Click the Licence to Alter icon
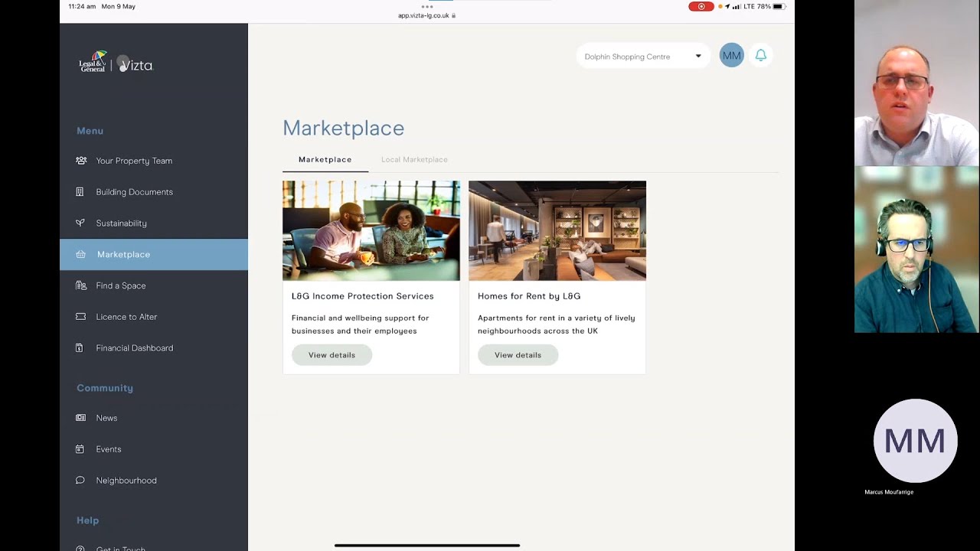This screenshot has height=551, width=980. coord(80,317)
